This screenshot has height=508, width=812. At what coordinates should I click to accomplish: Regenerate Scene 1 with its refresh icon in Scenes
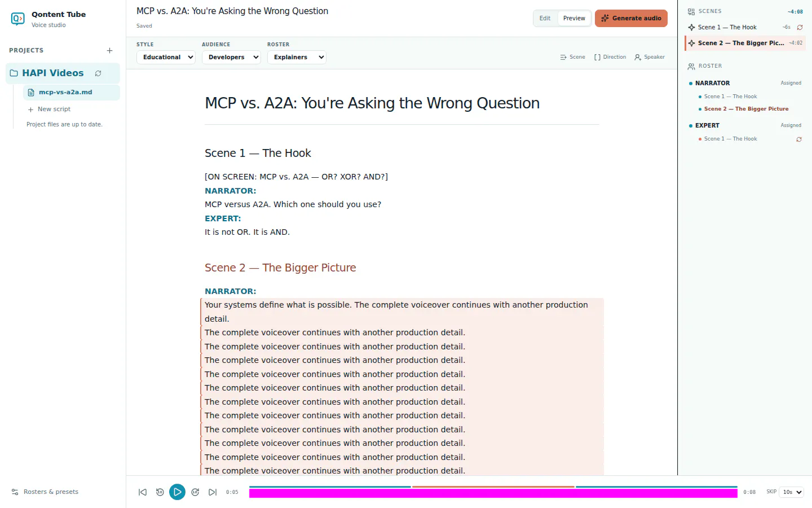[800, 28]
